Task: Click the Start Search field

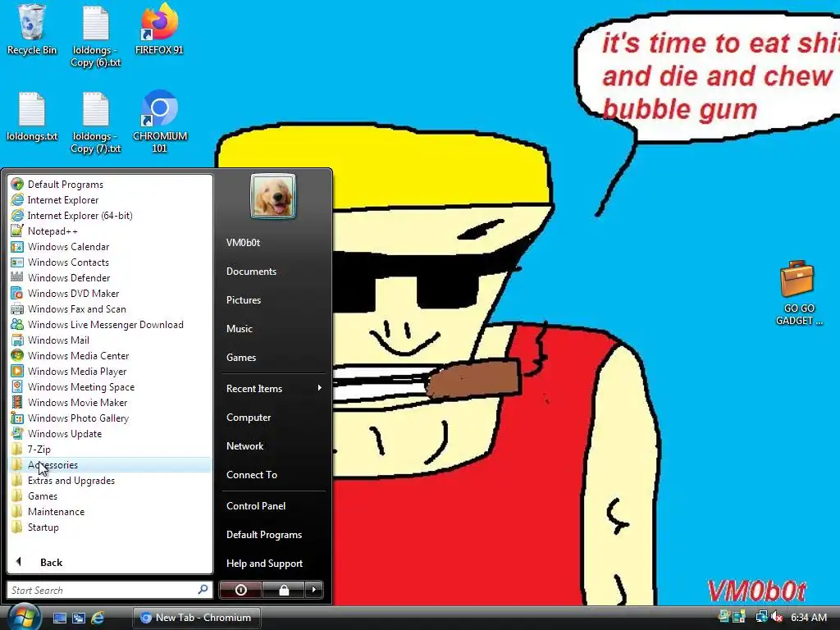Action: point(110,590)
